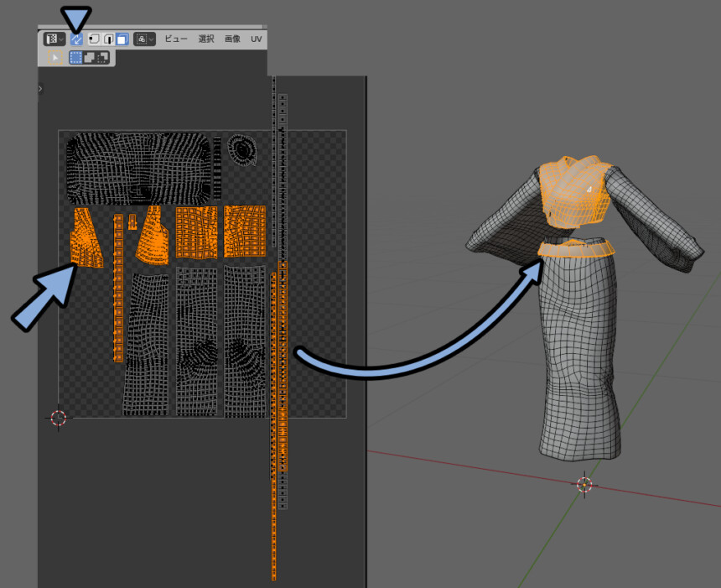721x588 pixels.
Task: Open the UV menu
Action: pyautogui.click(x=256, y=39)
